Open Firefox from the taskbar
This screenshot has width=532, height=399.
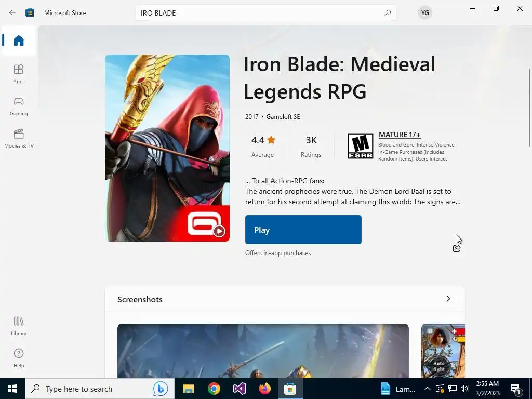[264, 389]
